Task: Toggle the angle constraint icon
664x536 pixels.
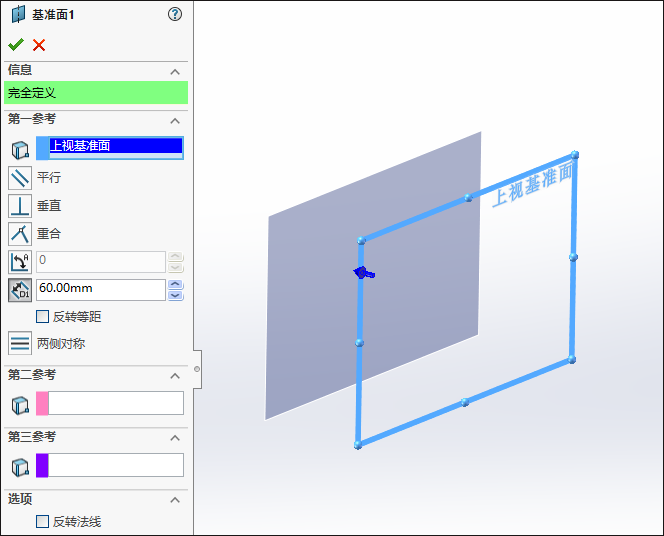Action: pos(20,262)
